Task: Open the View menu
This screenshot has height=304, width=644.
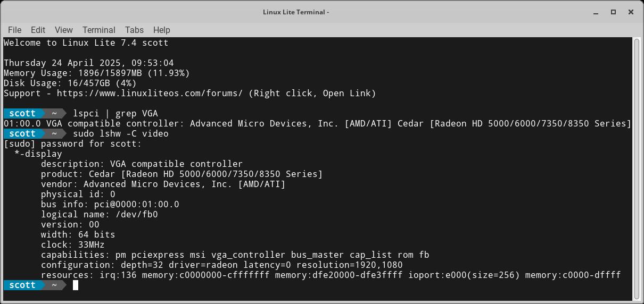Action: pyautogui.click(x=63, y=30)
